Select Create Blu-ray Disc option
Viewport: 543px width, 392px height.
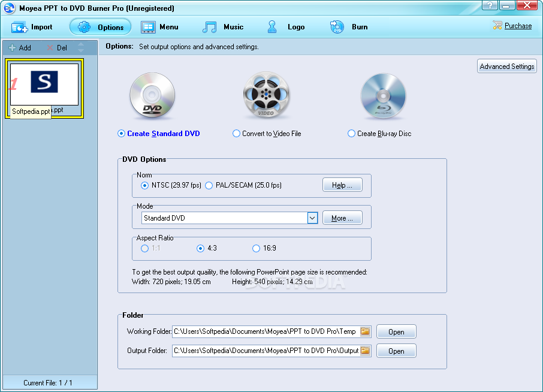(379, 133)
